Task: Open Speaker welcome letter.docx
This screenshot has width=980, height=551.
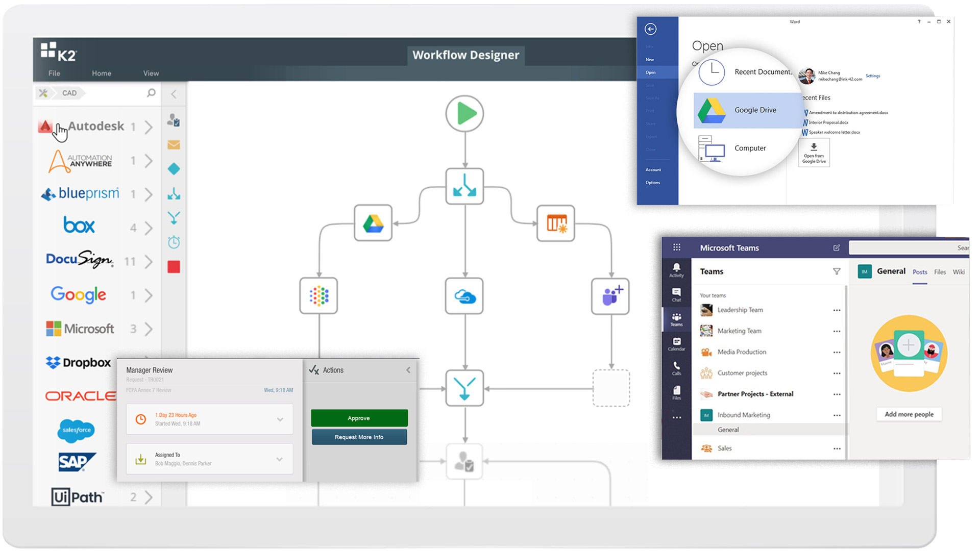Action: (830, 132)
